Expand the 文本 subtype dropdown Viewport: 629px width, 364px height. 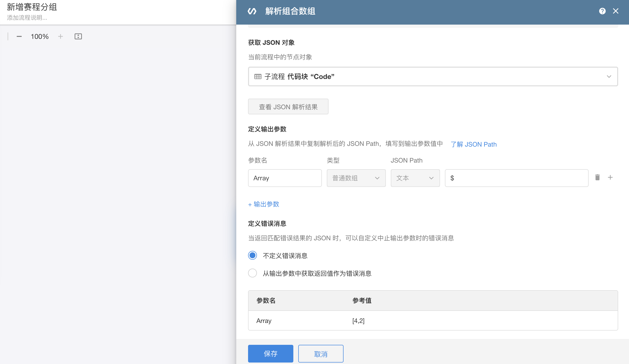[415, 178]
